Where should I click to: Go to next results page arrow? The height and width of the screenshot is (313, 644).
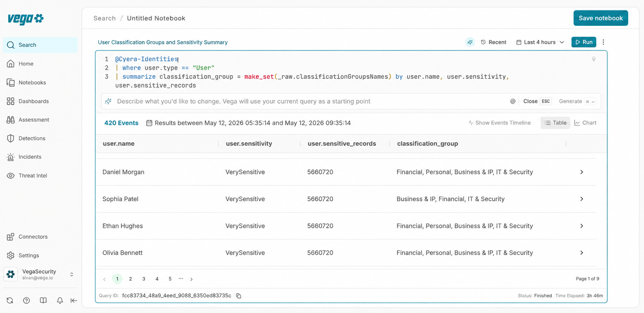192,279
